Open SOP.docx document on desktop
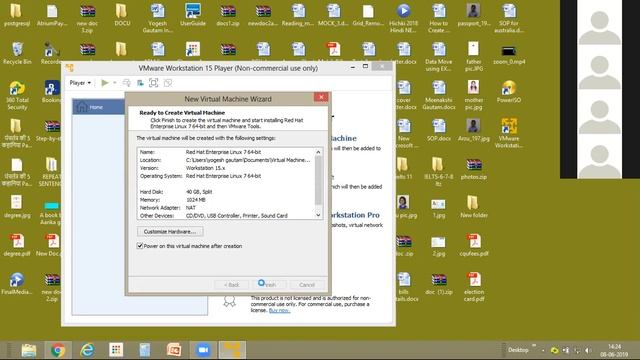Screen dimensions: 640x360 439,130
